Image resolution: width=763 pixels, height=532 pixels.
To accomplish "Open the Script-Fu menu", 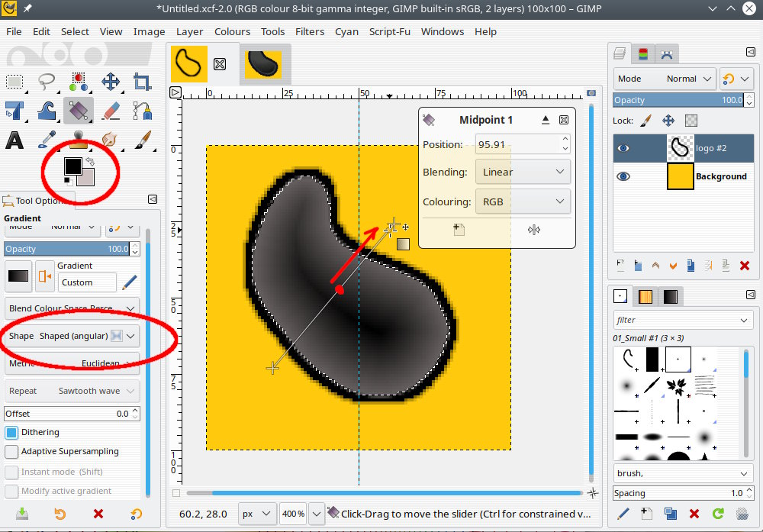I will coord(389,31).
